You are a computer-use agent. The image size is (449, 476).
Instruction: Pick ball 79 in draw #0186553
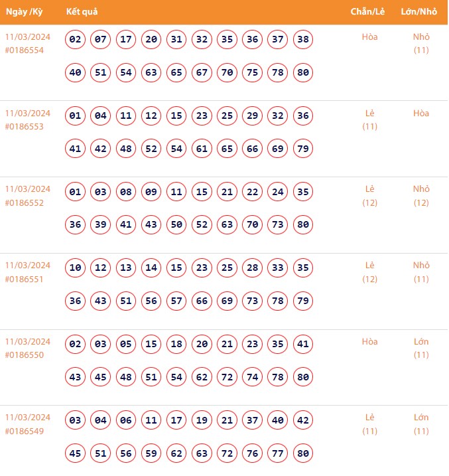tap(302, 149)
